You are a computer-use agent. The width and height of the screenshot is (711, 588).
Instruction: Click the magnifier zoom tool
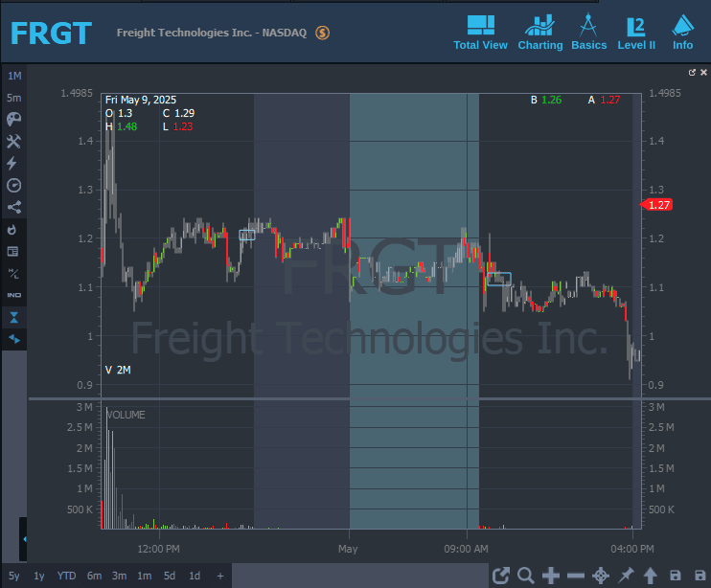point(525,576)
